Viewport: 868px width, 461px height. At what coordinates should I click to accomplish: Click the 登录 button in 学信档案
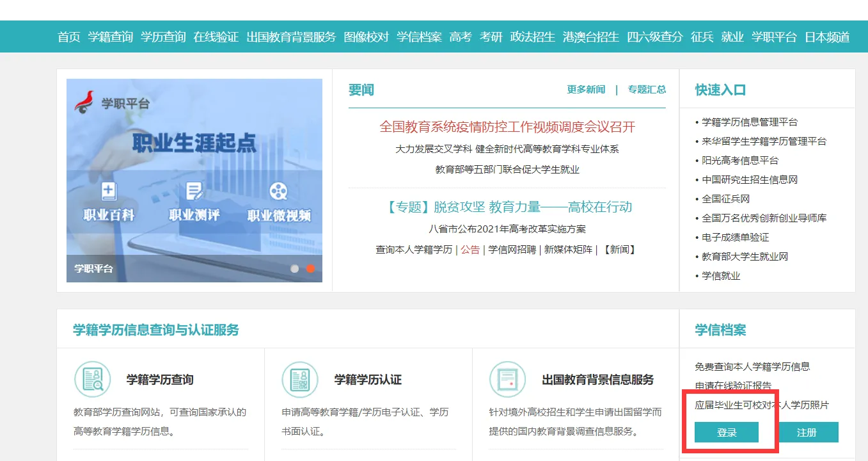click(726, 432)
